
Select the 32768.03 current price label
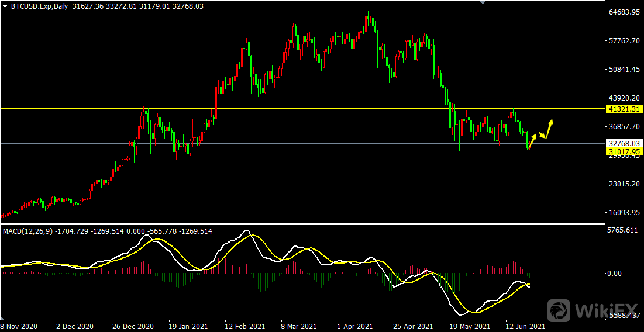625,143
